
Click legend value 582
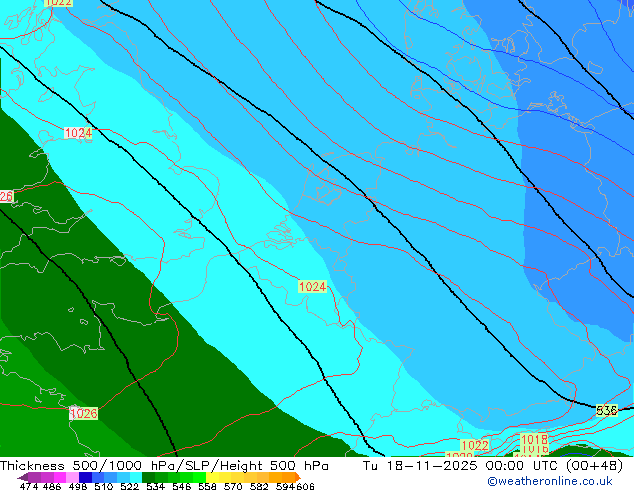click(x=259, y=486)
